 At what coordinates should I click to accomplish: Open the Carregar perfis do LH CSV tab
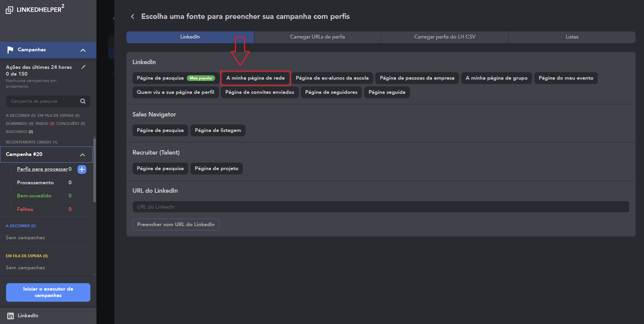coord(444,37)
